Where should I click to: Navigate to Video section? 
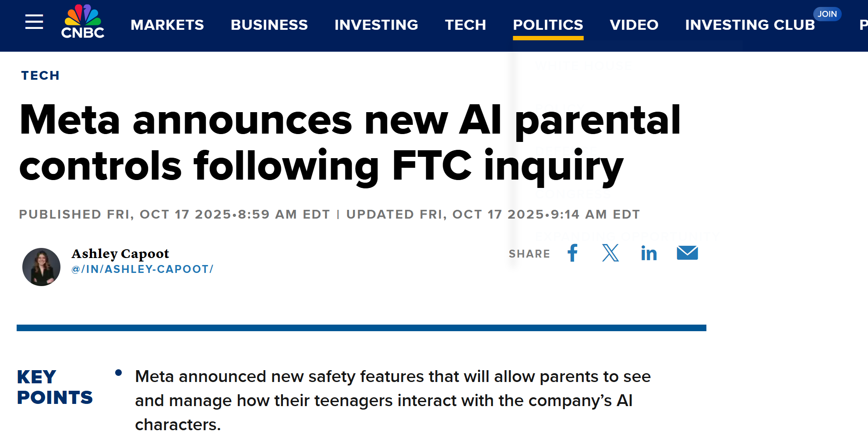point(634,25)
